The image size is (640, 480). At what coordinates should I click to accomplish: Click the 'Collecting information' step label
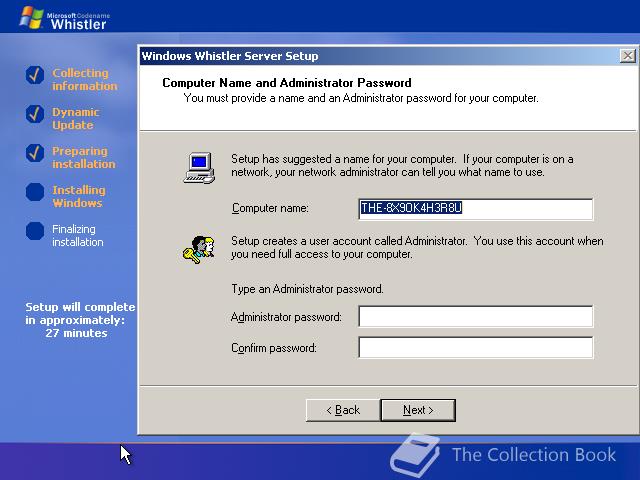tap(84, 79)
